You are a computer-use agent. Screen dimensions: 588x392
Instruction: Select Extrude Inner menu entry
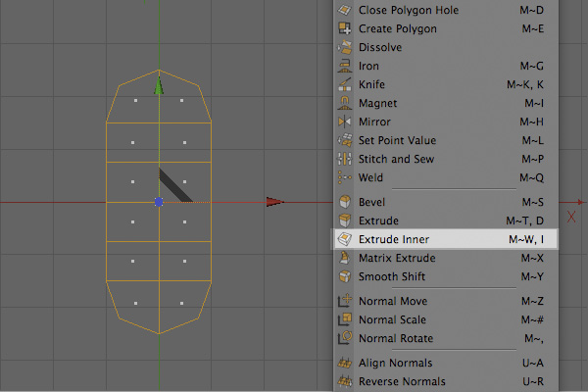point(446,239)
